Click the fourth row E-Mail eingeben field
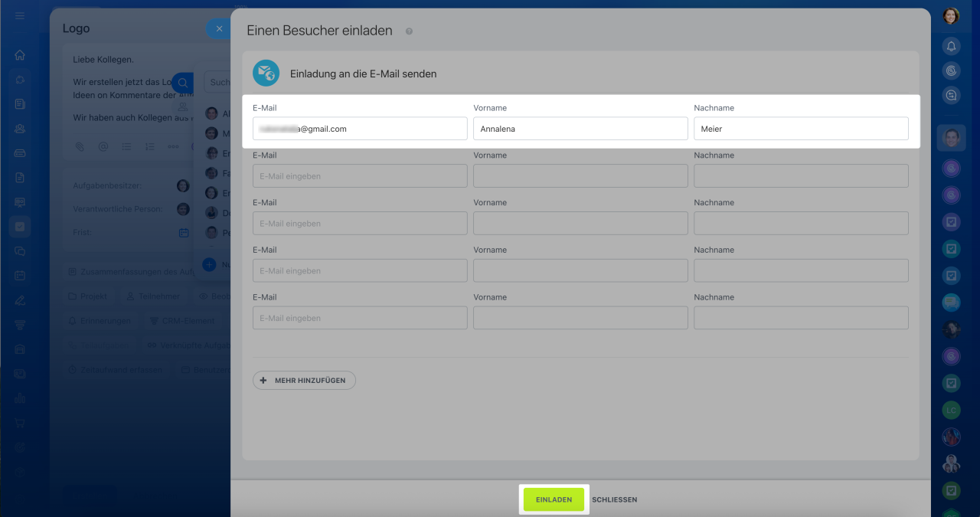 [x=360, y=270]
